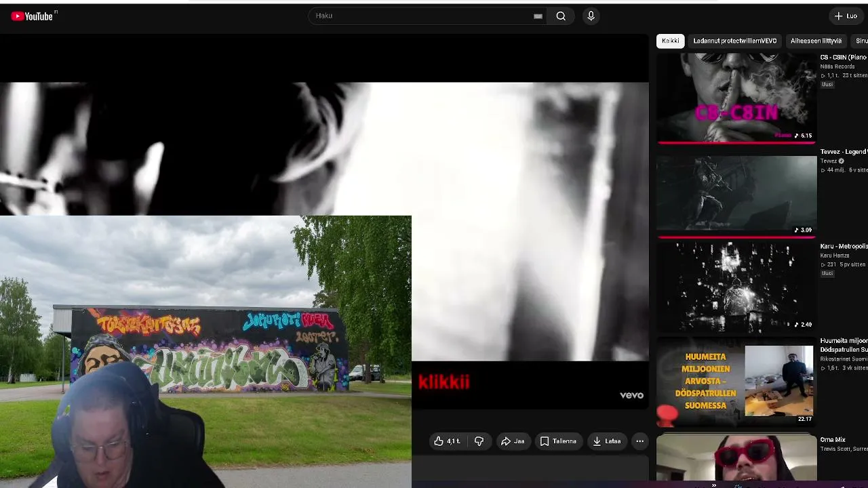The height and width of the screenshot is (488, 868).
Task: Open the Tevvez Legend video thumbnail
Action: [x=736, y=194]
